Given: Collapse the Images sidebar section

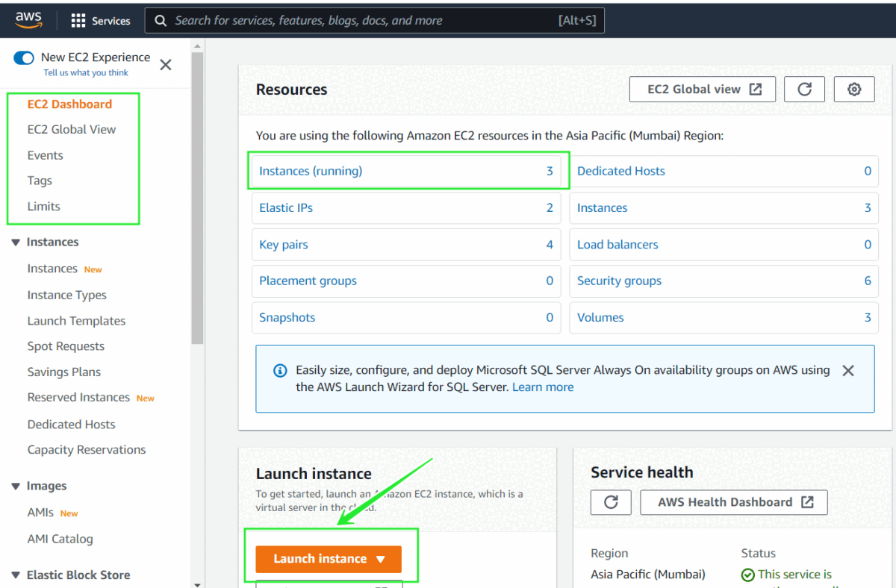Looking at the screenshot, I should coord(16,487).
